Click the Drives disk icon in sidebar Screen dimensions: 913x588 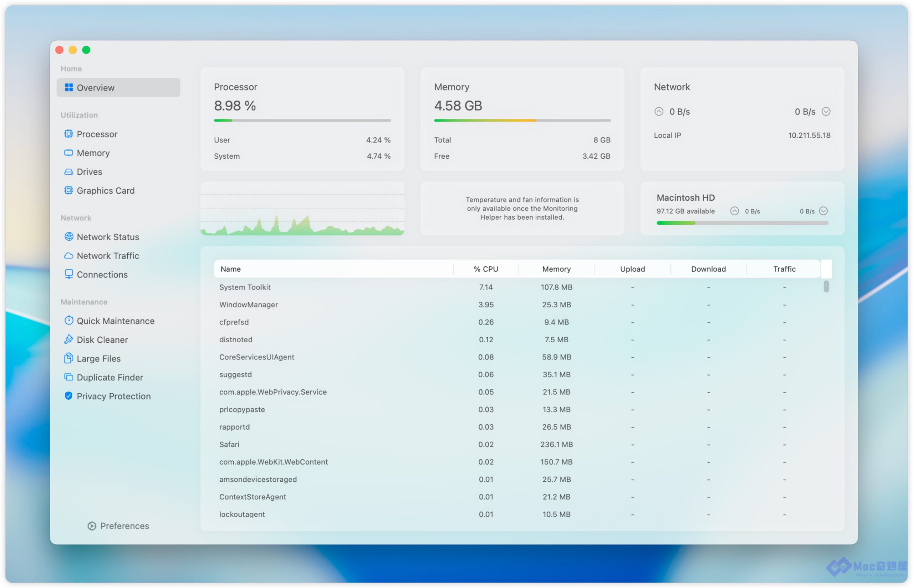coord(68,172)
